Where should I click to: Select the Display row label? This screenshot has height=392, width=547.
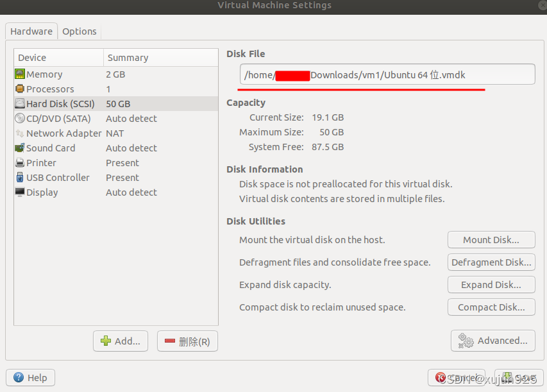42,192
